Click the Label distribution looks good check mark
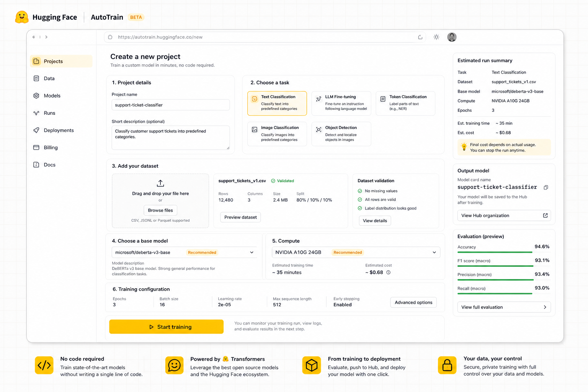588x392 pixels. point(360,208)
